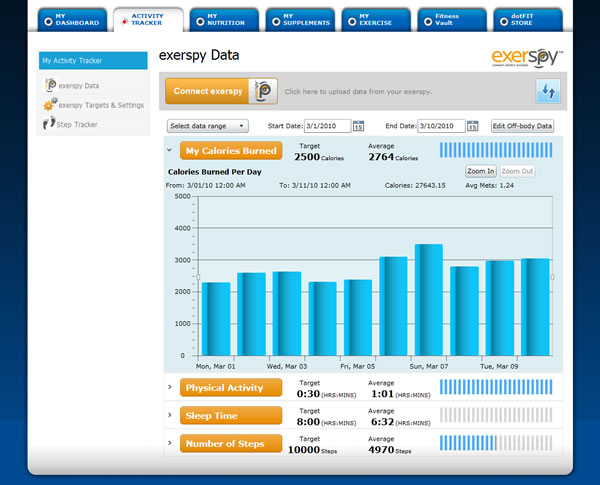Expand the Sleep Time section
Image resolution: width=600 pixels, height=485 pixels.
coord(170,414)
